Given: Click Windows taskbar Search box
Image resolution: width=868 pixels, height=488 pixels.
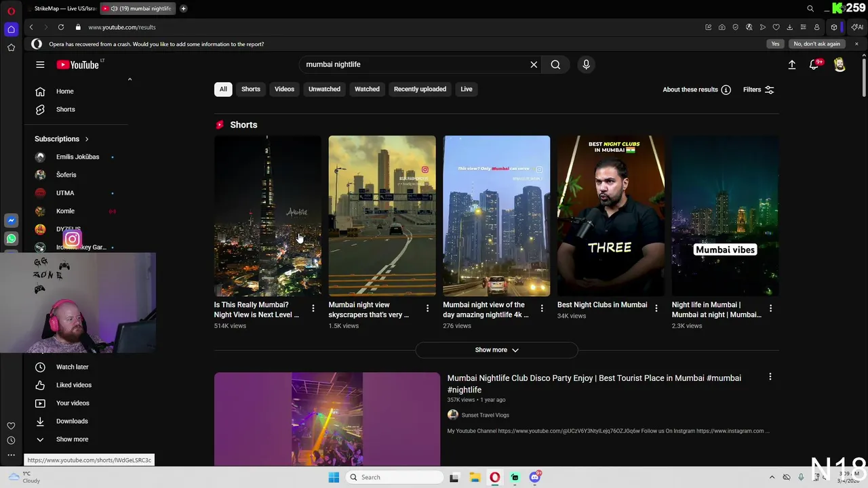Looking at the screenshot, I should click(393, 477).
